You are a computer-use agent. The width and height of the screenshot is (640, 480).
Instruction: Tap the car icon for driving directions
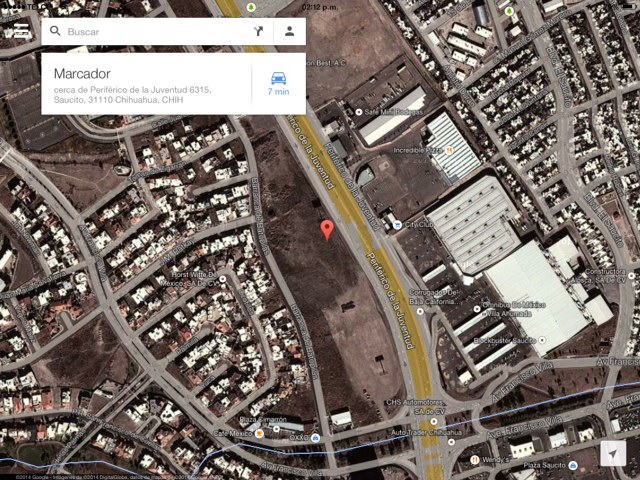point(278,78)
